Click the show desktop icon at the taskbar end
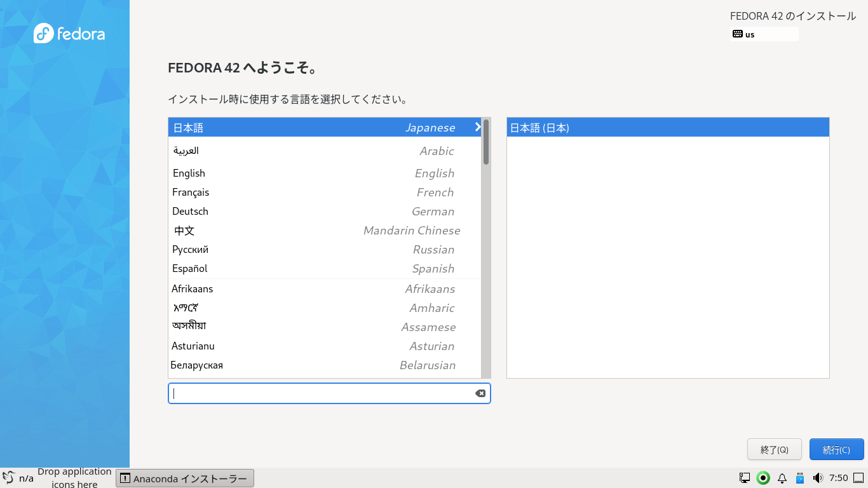This screenshot has height=488, width=868. [x=858, y=478]
